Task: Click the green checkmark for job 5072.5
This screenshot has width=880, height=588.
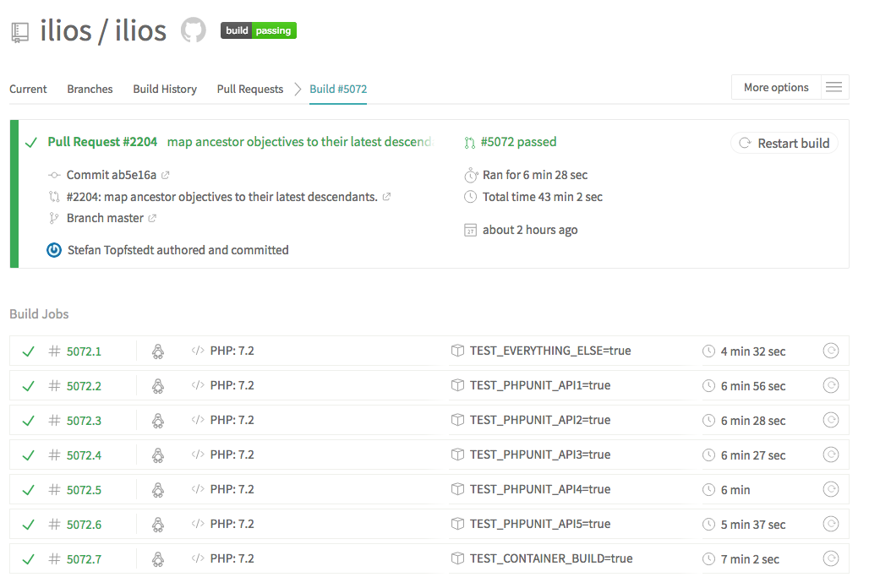Action: point(28,490)
